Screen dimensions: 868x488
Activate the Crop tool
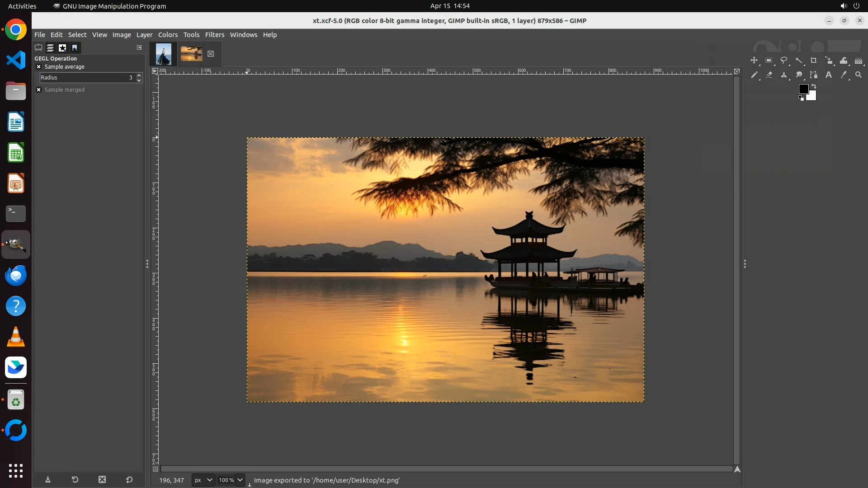click(x=814, y=61)
